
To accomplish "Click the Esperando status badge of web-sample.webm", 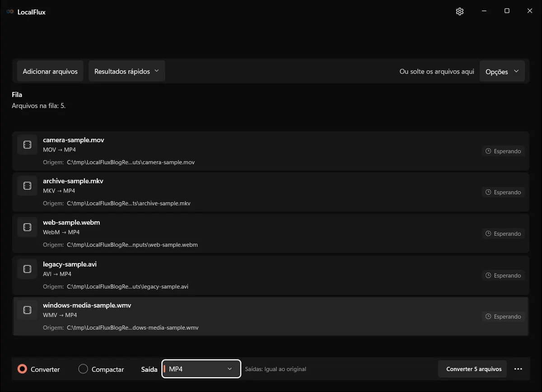I will 503,234.
